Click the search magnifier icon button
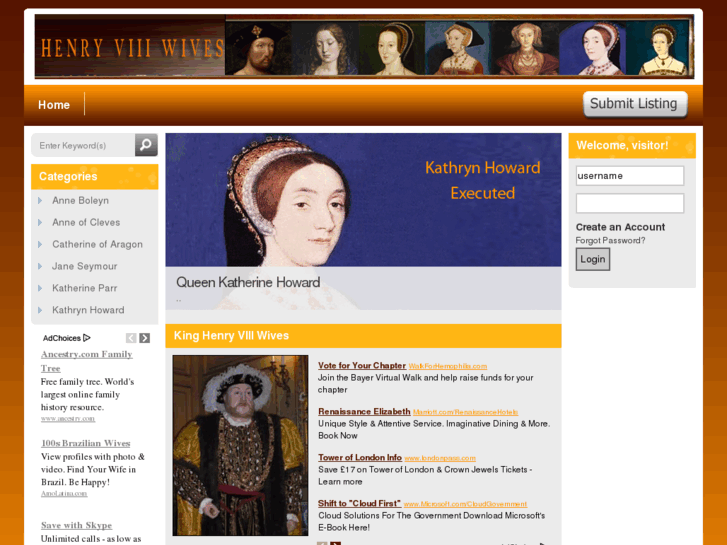This screenshot has height=545, width=727. (146, 145)
